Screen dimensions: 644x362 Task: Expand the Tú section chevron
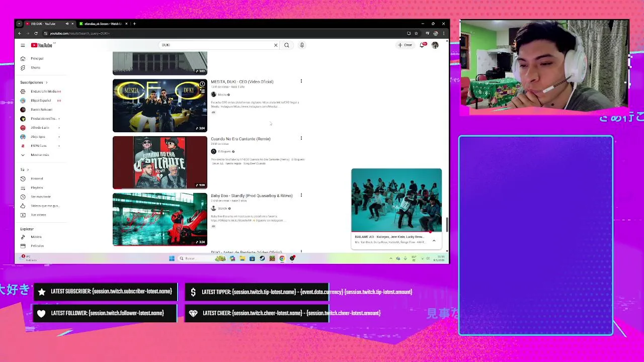pos(29,170)
